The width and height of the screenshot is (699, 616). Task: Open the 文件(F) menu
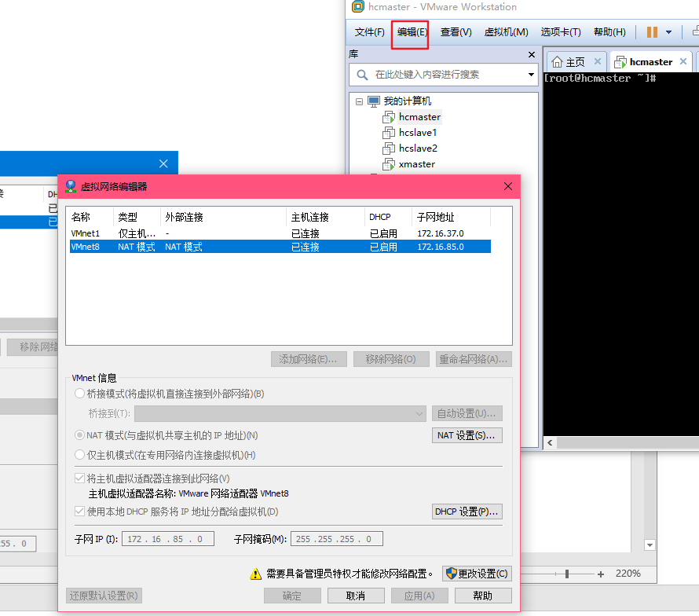370,32
